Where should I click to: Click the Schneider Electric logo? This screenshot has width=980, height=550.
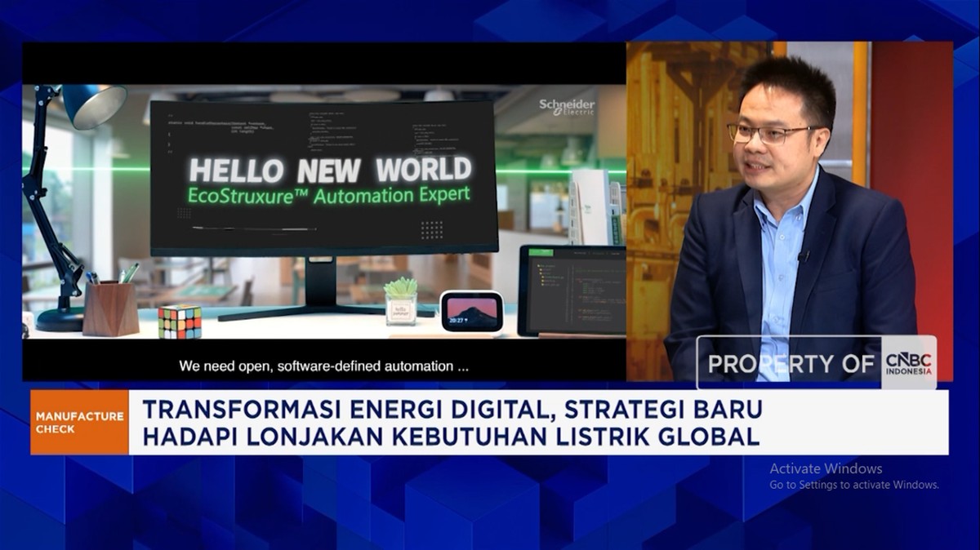(x=567, y=107)
